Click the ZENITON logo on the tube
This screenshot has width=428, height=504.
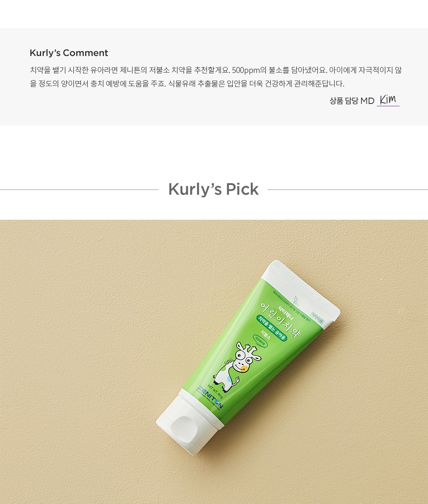(x=209, y=398)
